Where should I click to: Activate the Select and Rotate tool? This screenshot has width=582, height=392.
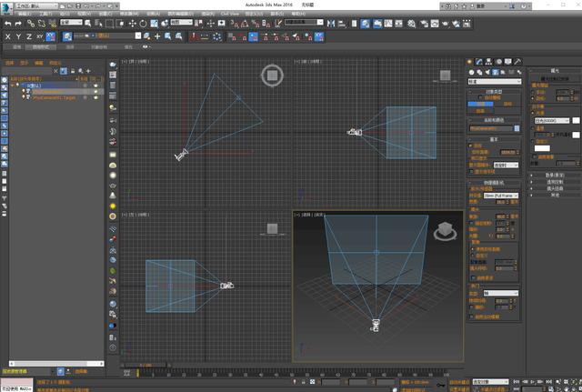point(143,24)
